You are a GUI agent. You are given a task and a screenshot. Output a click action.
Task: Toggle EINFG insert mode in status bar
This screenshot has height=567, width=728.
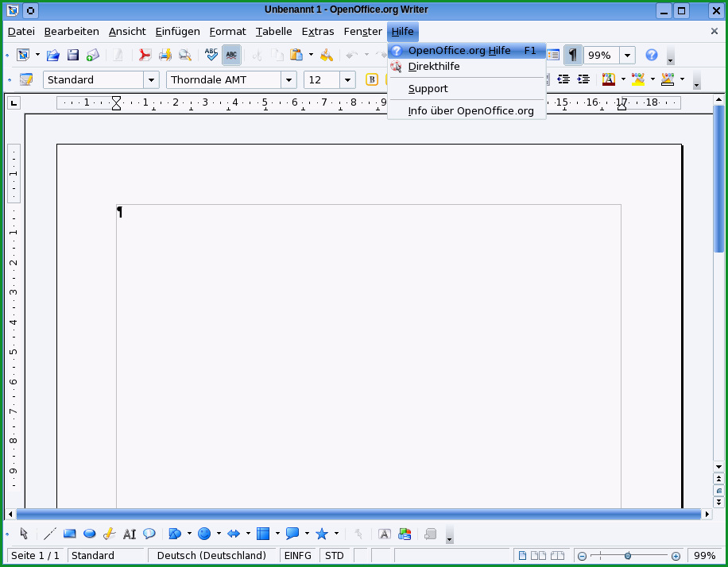click(298, 555)
